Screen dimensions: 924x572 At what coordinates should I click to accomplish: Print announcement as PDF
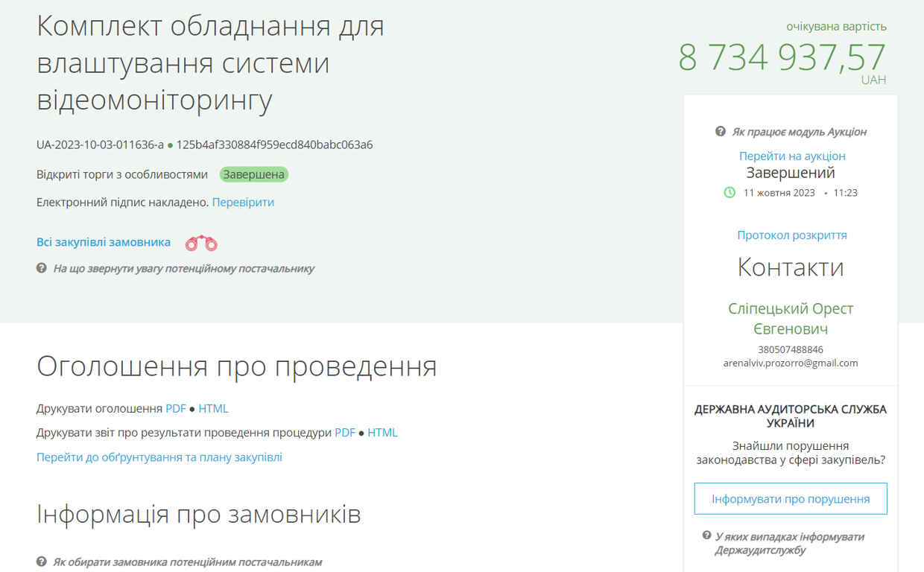[x=176, y=409]
